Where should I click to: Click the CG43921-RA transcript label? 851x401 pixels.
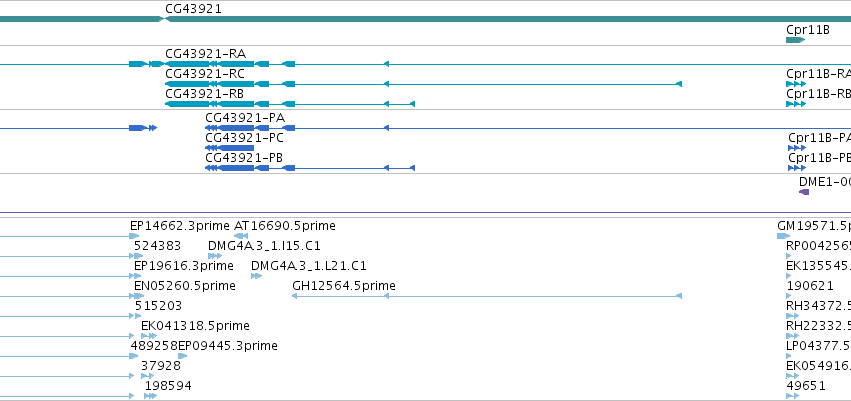205,54
